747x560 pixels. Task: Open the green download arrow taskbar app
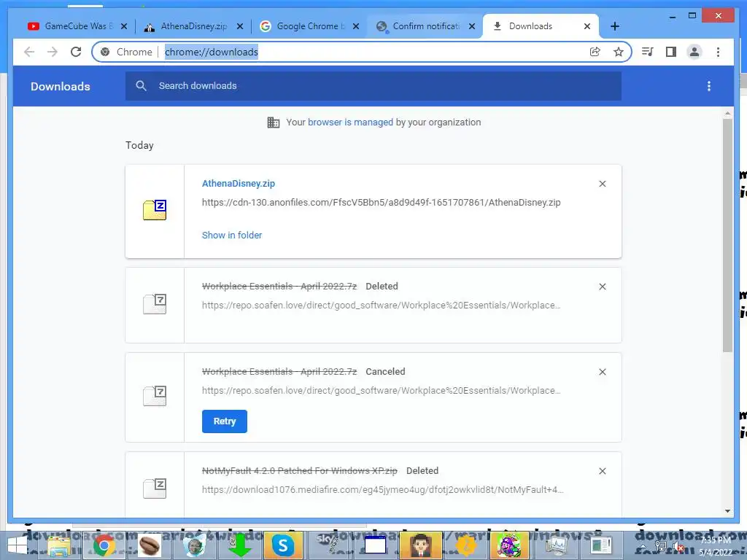point(239,545)
